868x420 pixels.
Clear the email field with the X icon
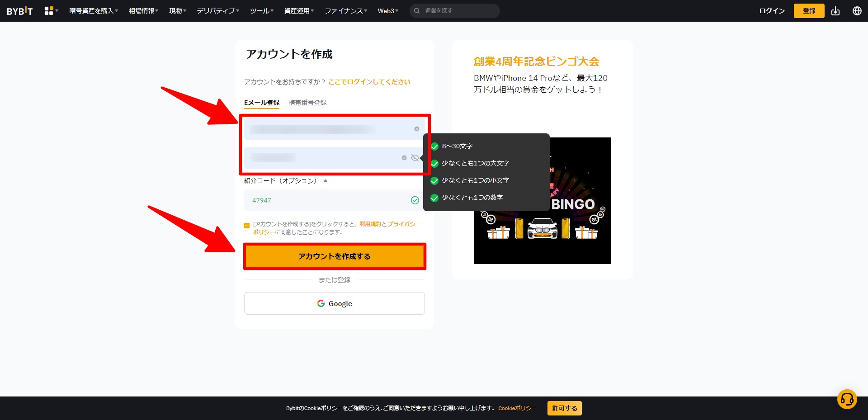point(417,129)
